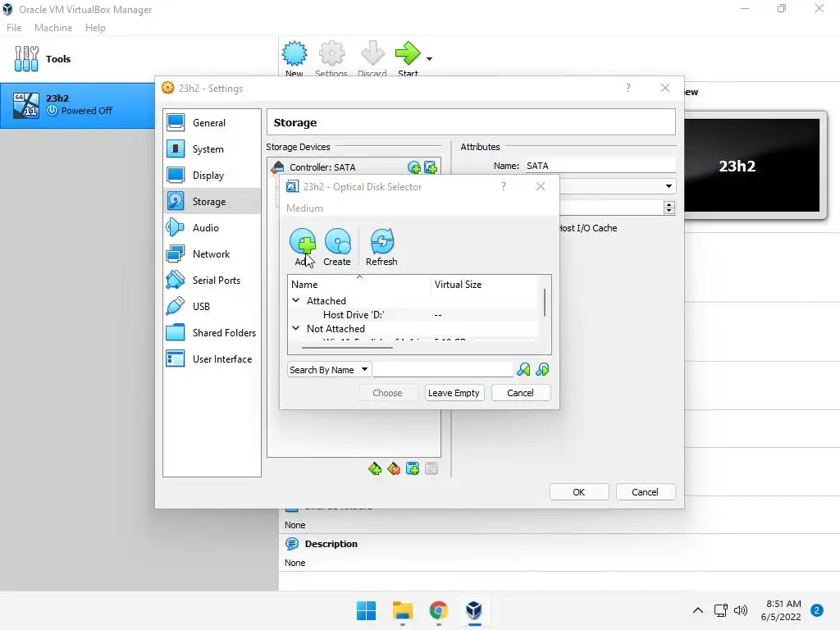
Task: Open Machine menu
Action: 53,28
